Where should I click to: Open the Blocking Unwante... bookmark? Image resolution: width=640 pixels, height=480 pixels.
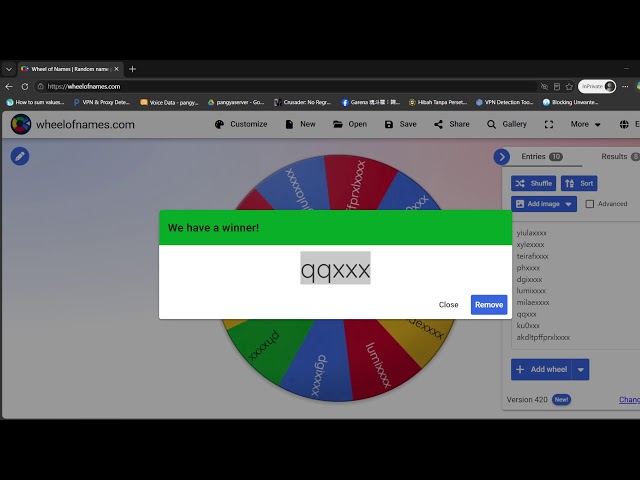(x=570, y=102)
